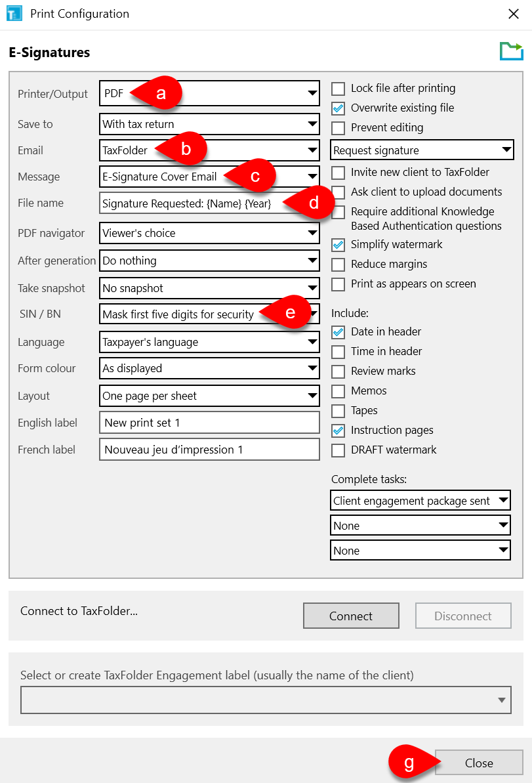The width and height of the screenshot is (532, 783).
Task: Click the Close button
Action: (479, 763)
